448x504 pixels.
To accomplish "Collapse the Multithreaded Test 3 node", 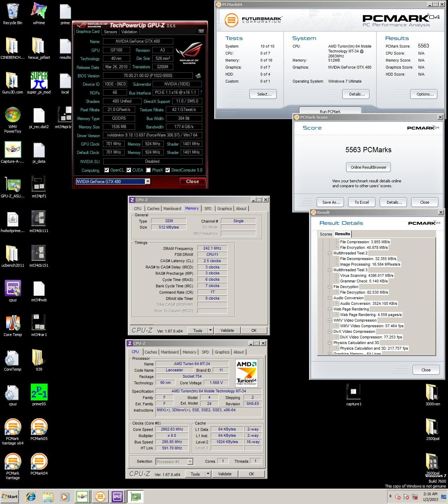I will 329,270.
